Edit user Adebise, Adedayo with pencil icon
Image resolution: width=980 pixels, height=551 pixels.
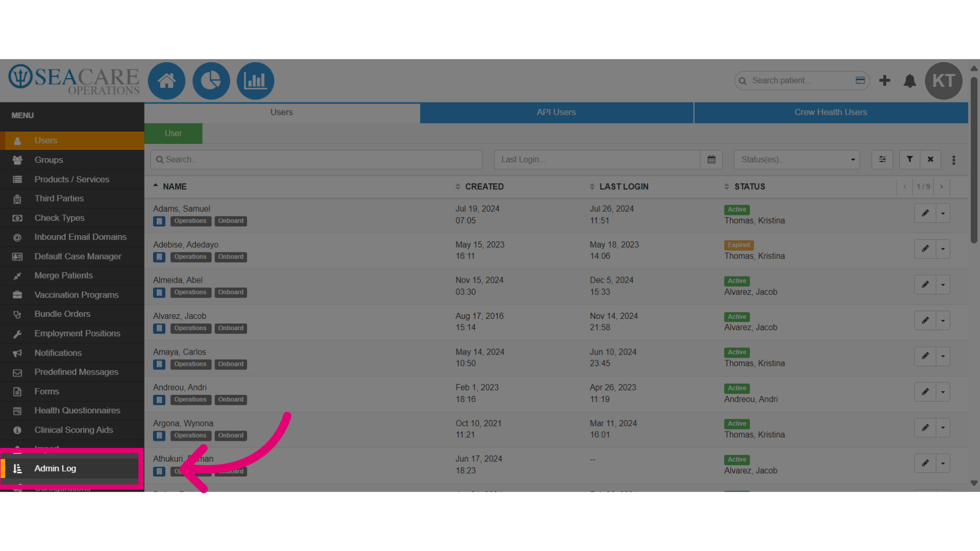[925, 249]
